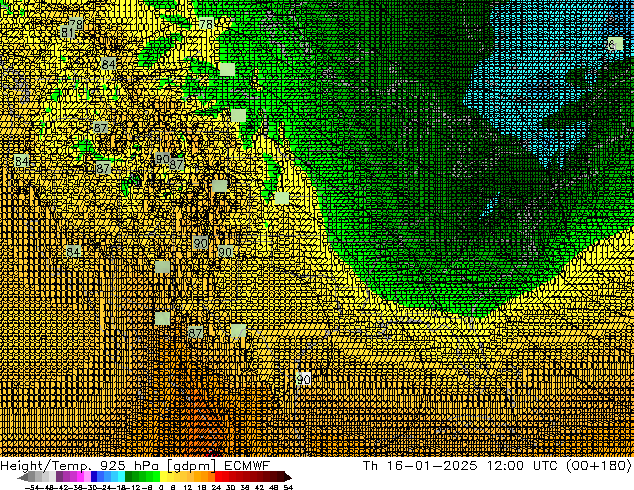634x490 pixels.
Task: Click the "12:00 UTC" time label
Action: coord(523,465)
